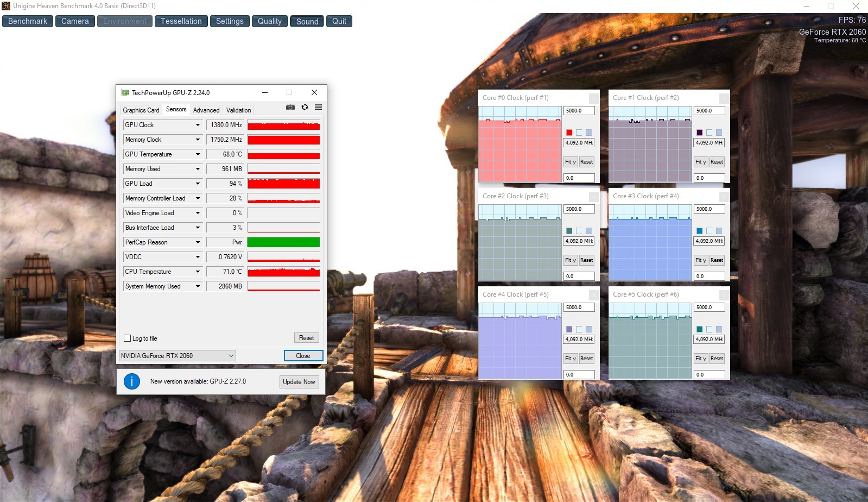The width and height of the screenshot is (868, 502).
Task: Click the GPU Load red history graph
Action: click(x=283, y=184)
